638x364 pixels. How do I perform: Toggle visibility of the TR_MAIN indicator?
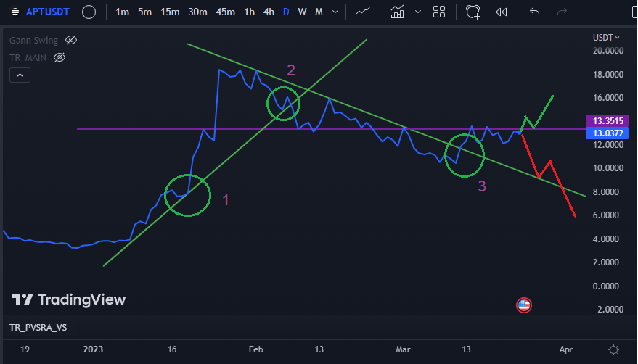click(60, 57)
